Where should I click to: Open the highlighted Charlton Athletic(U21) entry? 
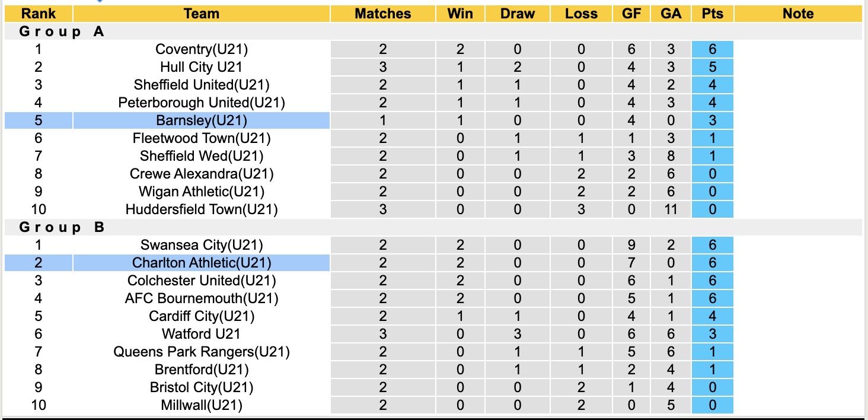pos(202,263)
